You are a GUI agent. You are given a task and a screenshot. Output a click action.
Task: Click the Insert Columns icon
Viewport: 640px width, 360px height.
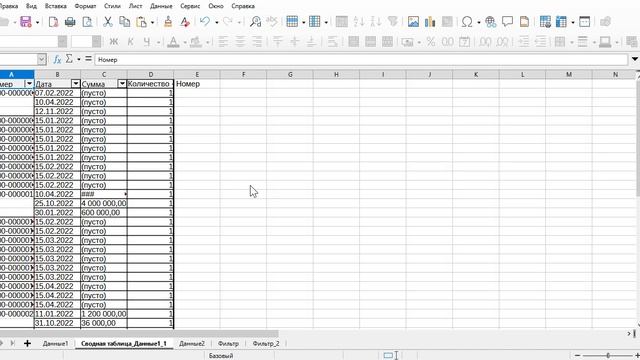click(315, 22)
